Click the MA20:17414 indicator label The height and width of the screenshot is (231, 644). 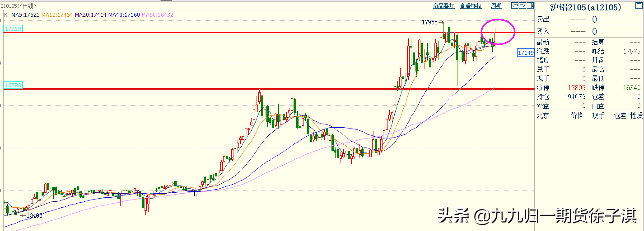coord(91,15)
